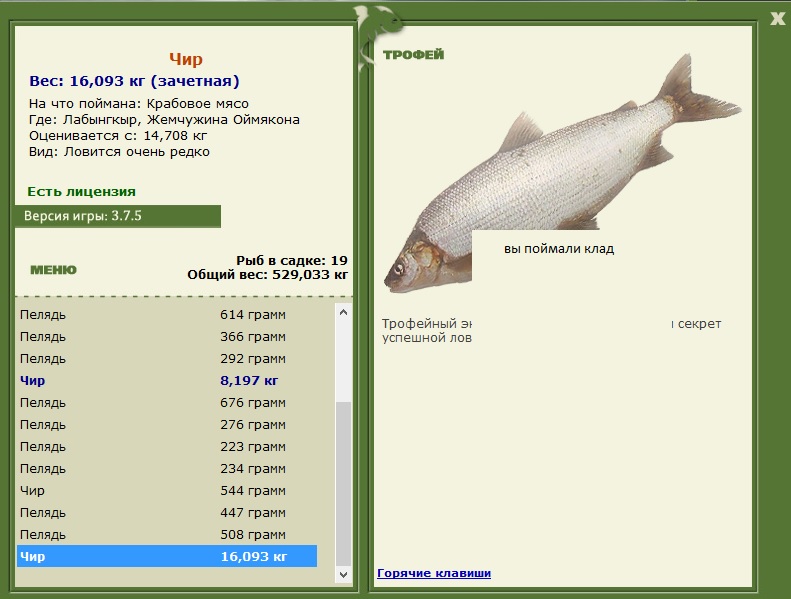Select the Пелядь 276 грамм row
The height and width of the screenshot is (599, 791).
[167, 425]
